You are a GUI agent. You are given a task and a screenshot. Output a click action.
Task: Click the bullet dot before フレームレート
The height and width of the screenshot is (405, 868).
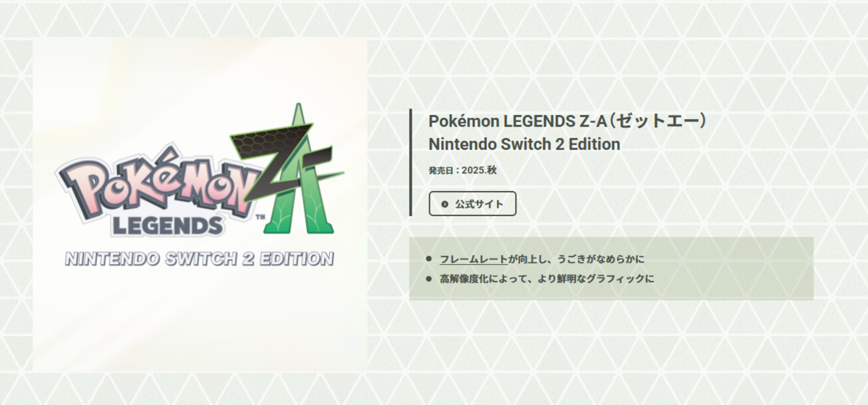tap(429, 259)
